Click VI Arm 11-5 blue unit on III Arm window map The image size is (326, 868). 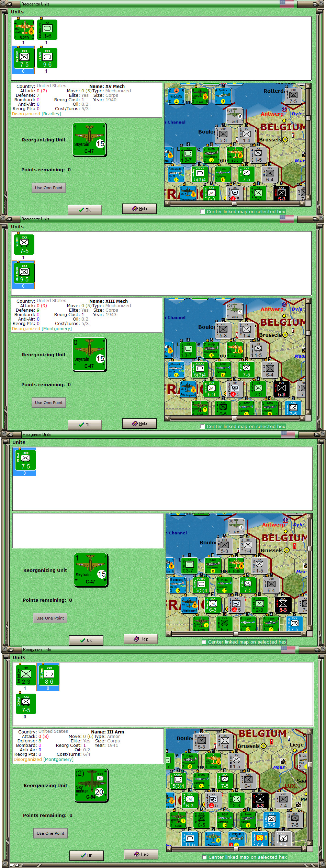(x=190, y=839)
